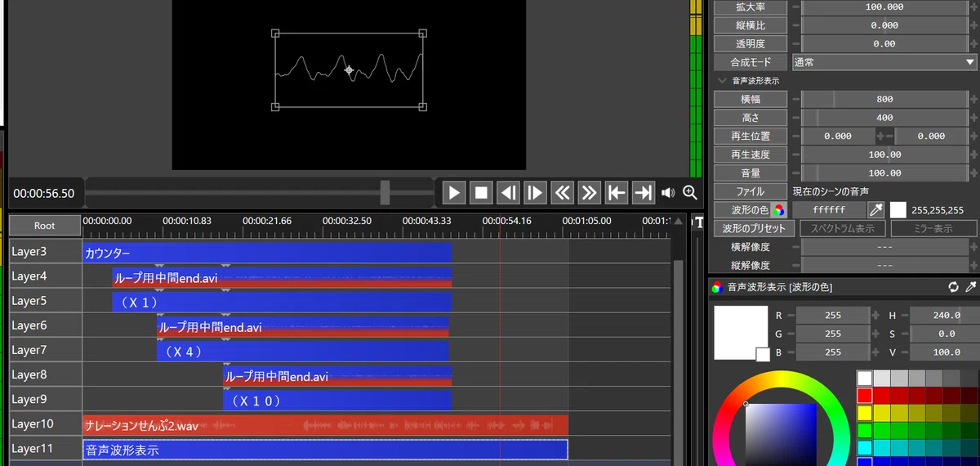Select ループ用中間end.avi clip on Layer8
The width and height of the screenshot is (980, 466).
point(337,376)
